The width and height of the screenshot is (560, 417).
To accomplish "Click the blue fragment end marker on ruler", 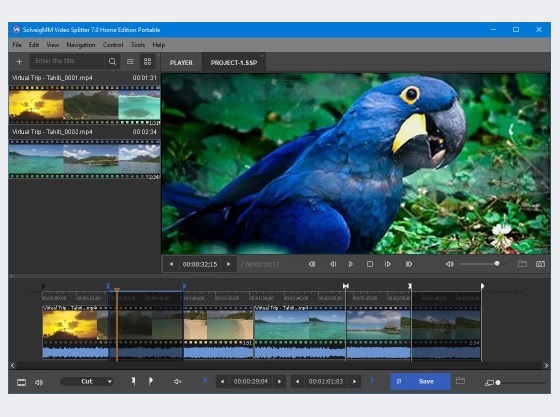I will click(184, 286).
